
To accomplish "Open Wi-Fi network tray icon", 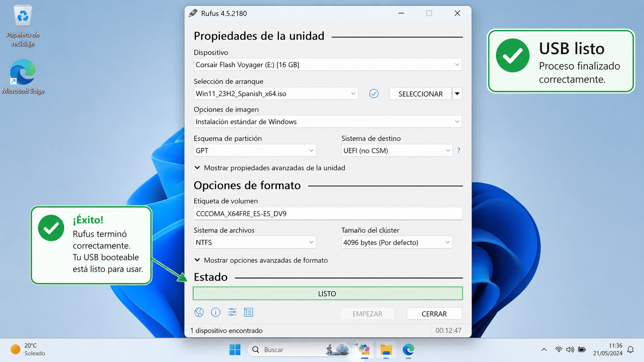I will tap(558, 350).
